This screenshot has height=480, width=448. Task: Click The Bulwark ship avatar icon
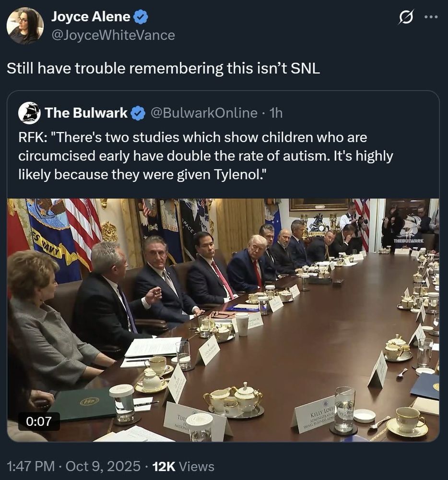29,113
